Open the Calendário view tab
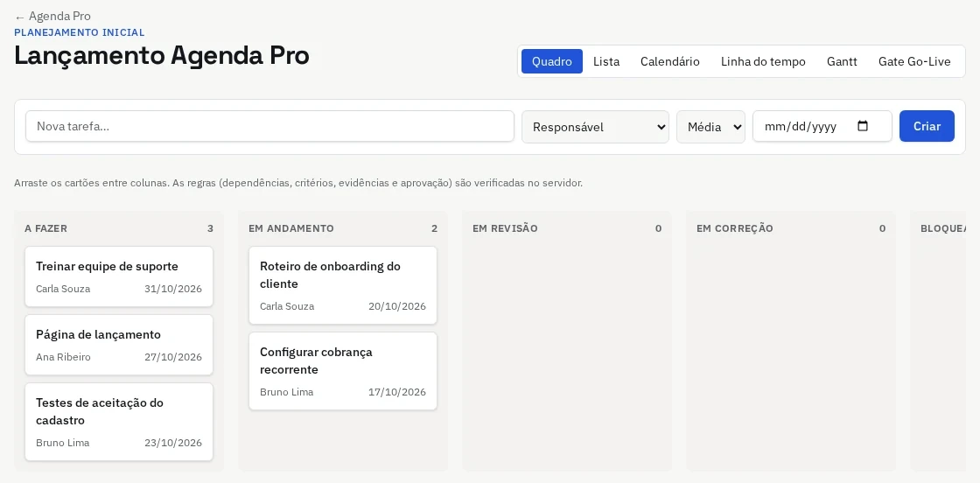The height and width of the screenshot is (483, 980). tap(670, 61)
